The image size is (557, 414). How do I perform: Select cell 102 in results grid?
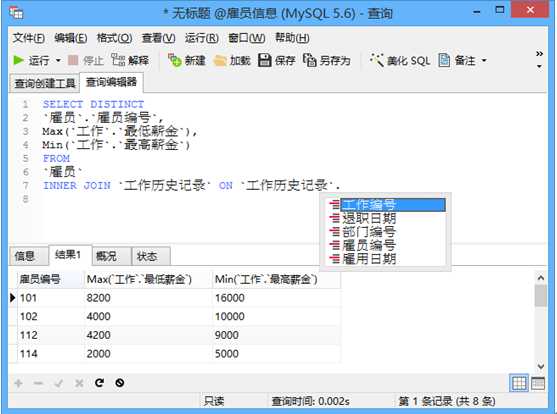tap(50, 316)
